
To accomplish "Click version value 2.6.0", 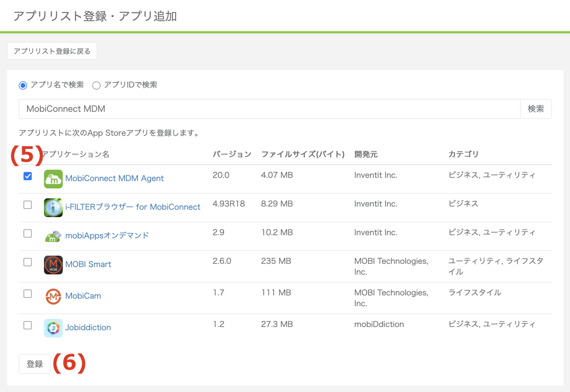I will coord(222,261).
